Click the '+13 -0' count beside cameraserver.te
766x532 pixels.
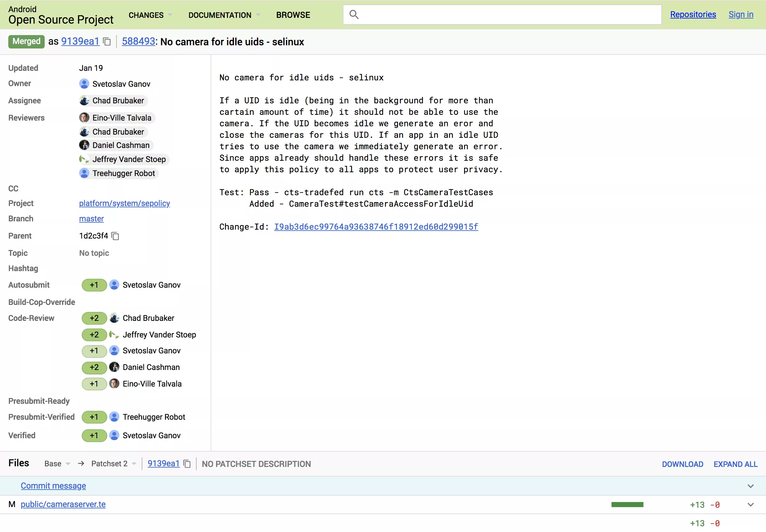(x=704, y=505)
